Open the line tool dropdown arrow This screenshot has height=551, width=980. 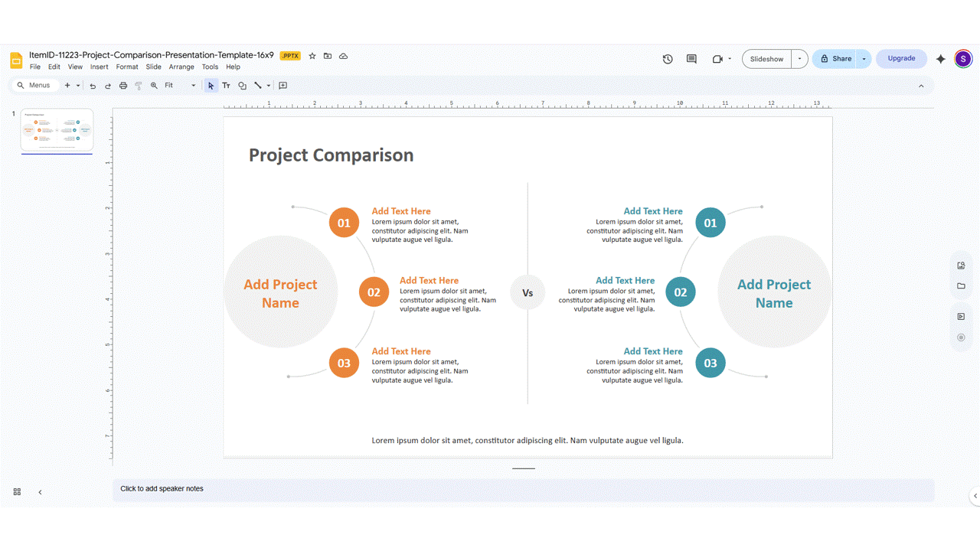coord(268,85)
